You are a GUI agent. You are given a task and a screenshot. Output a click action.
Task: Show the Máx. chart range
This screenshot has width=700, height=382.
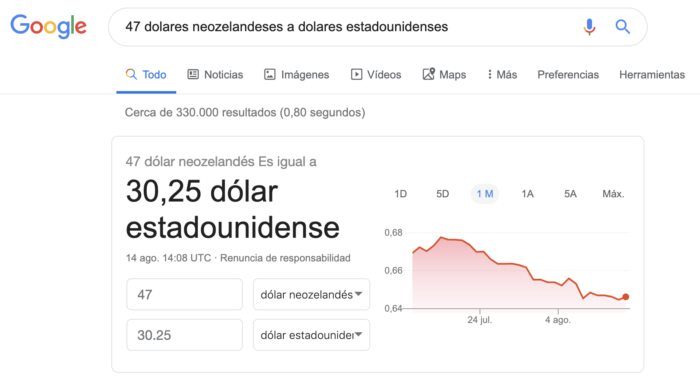[x=613, y=194]
